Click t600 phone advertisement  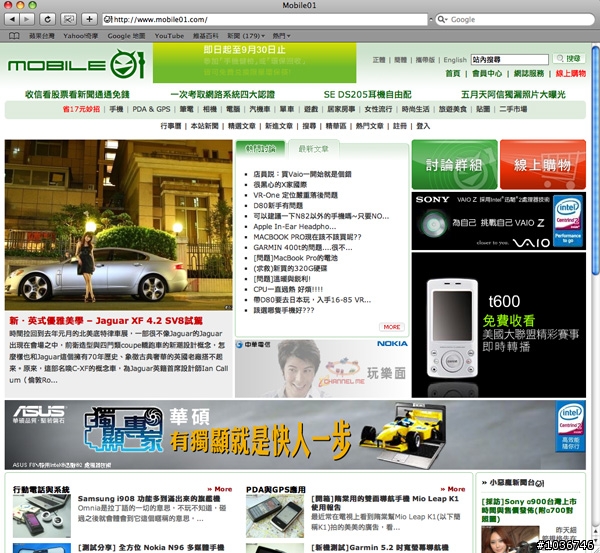coord(499,325)
